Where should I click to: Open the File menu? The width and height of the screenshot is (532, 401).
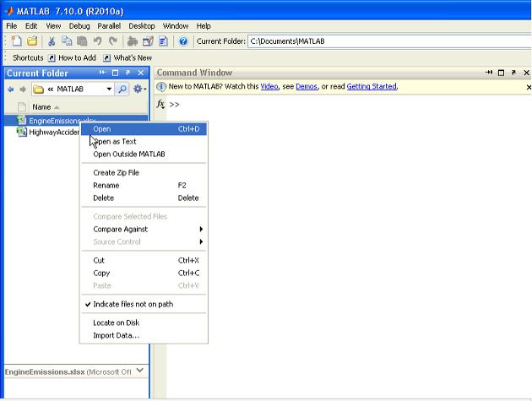[12, 26]
